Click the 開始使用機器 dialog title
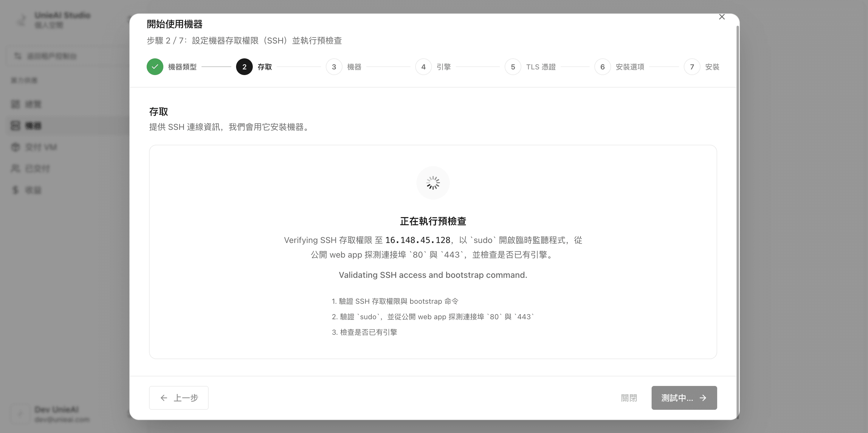The image size is (868, 433). coord(175,24)
